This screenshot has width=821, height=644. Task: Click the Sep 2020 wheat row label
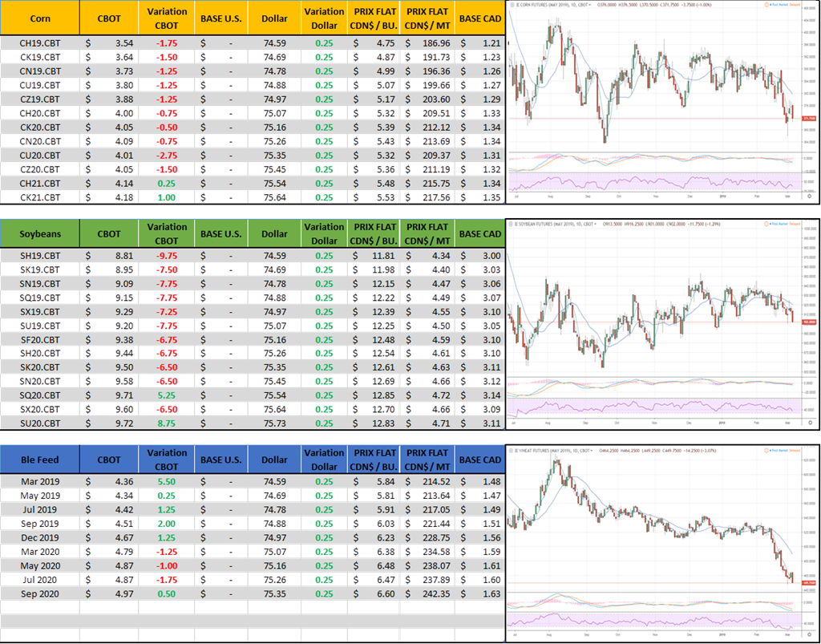coord(40,594)
